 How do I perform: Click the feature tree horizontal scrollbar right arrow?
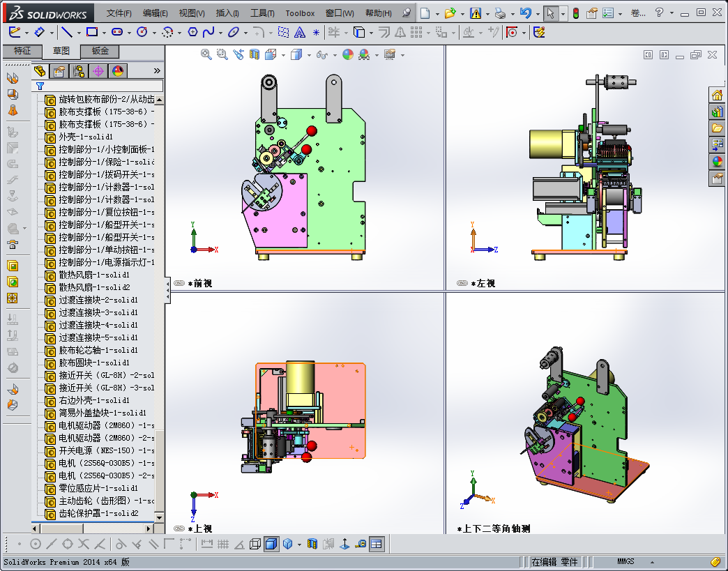149,528
